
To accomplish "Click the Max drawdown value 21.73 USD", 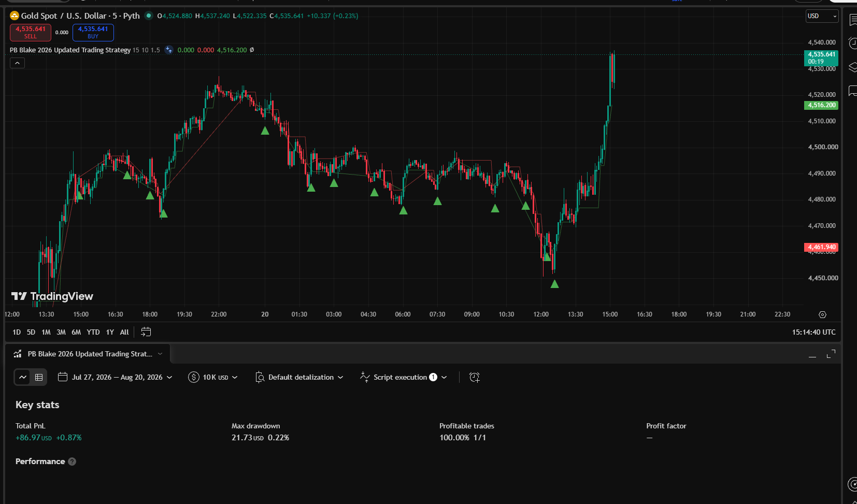I will pos(248,438).
